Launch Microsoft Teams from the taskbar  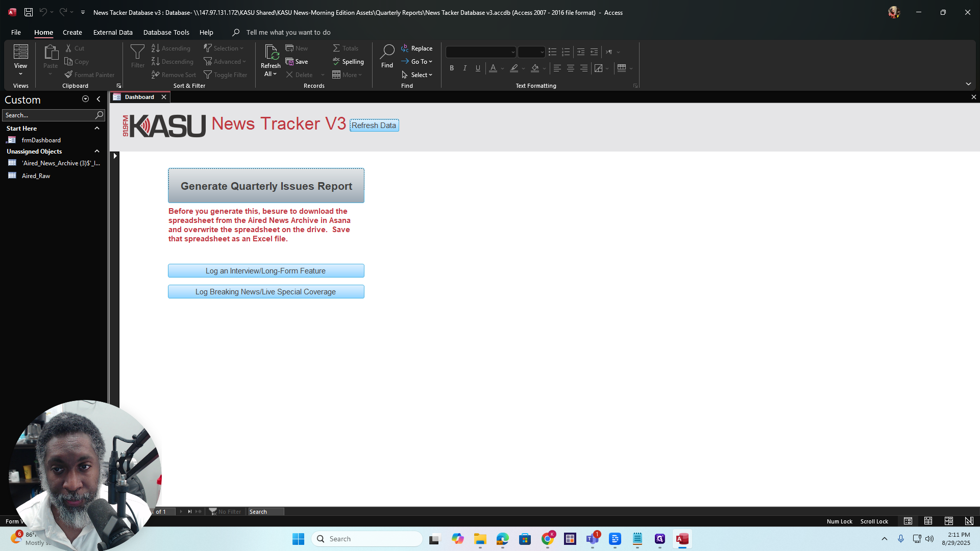[x=593, y=539]
